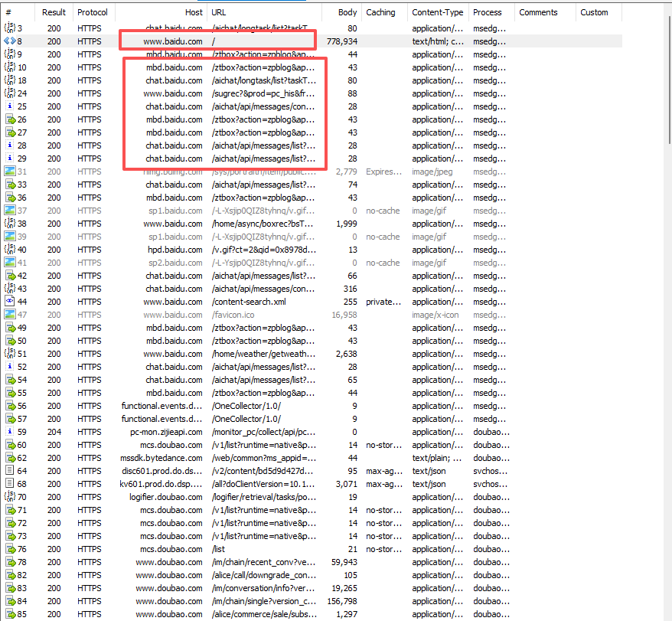The image size is (672, 621).
Task: Click text/plain content type in session 62
Action: click(437, 458)
